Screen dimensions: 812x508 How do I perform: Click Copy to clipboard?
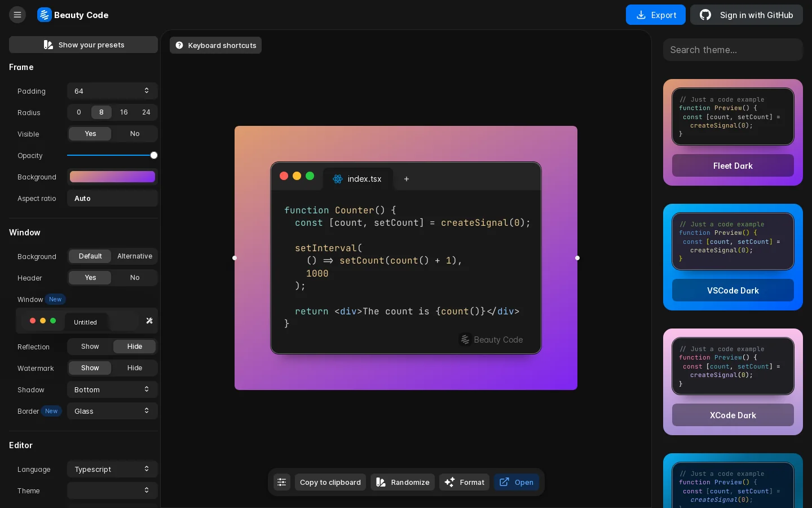330,482
